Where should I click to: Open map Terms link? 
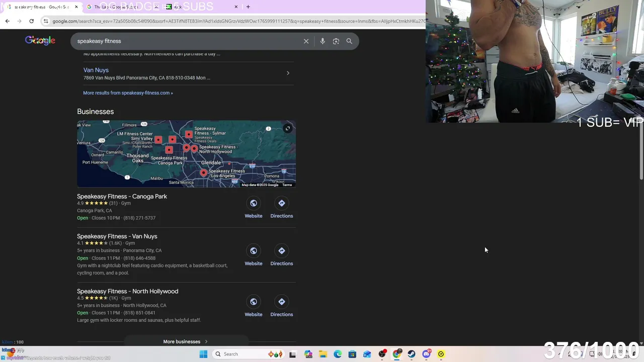[287, 185]
